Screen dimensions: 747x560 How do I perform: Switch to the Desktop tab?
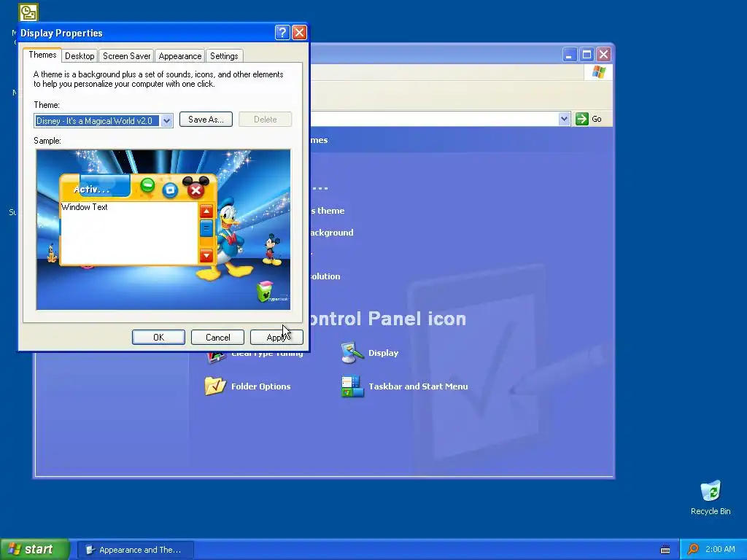(x=80, y=56)
